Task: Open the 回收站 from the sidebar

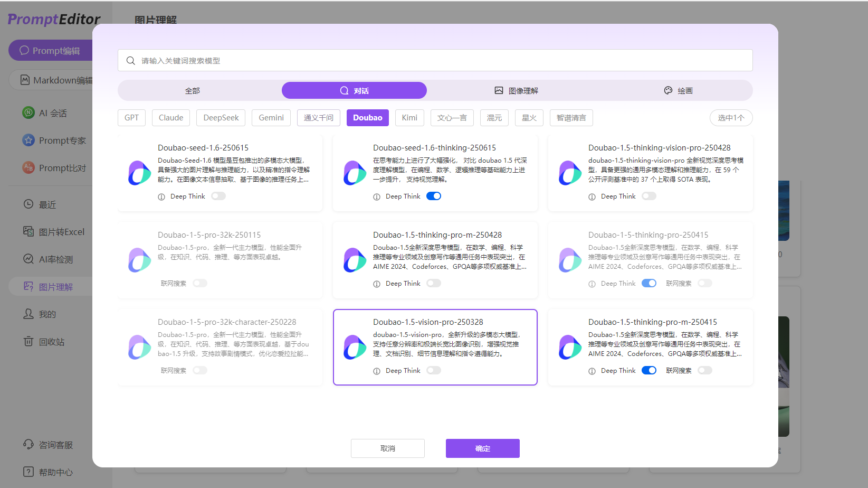Action: click(x=49, y=341)
